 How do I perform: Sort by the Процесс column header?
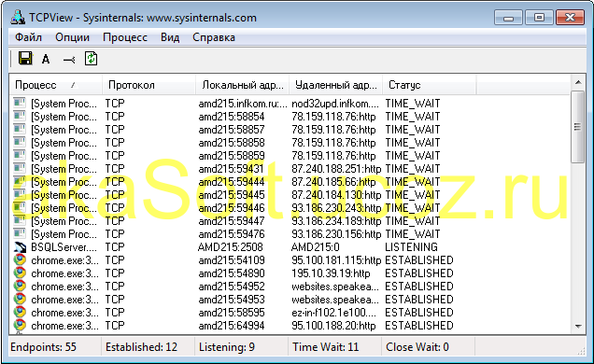[56, 85]
